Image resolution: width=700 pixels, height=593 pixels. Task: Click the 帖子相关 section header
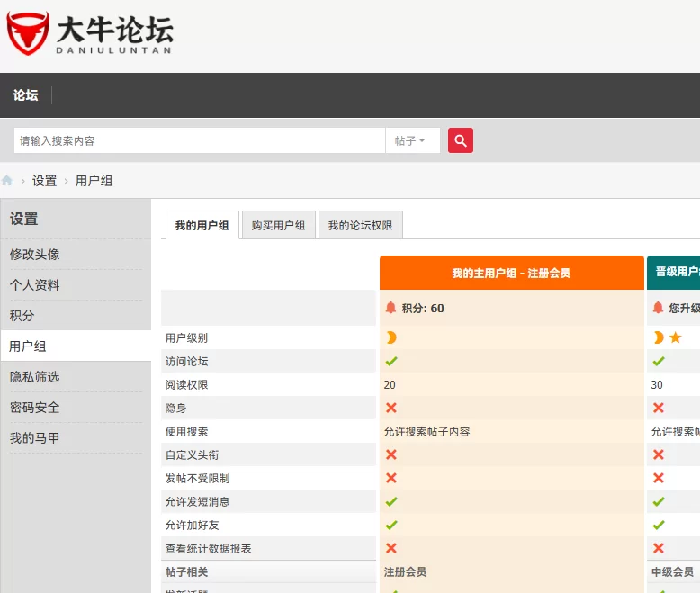[186, 571]
